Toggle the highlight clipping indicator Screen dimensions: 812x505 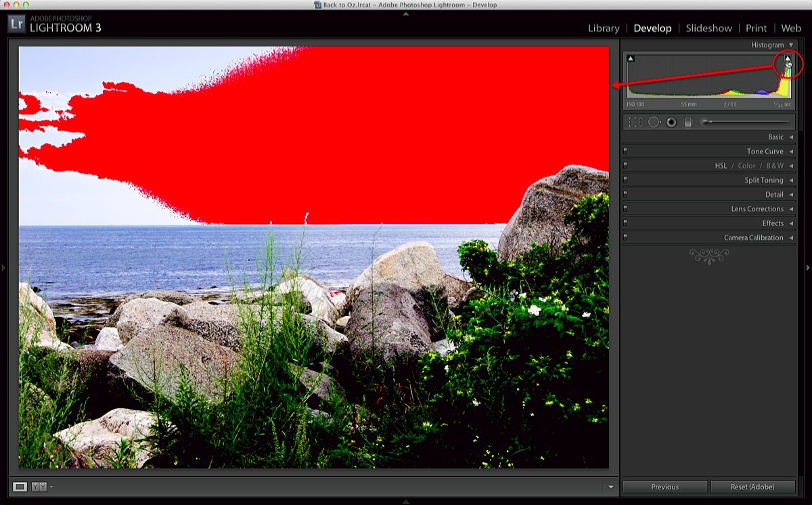click(787, 59)
